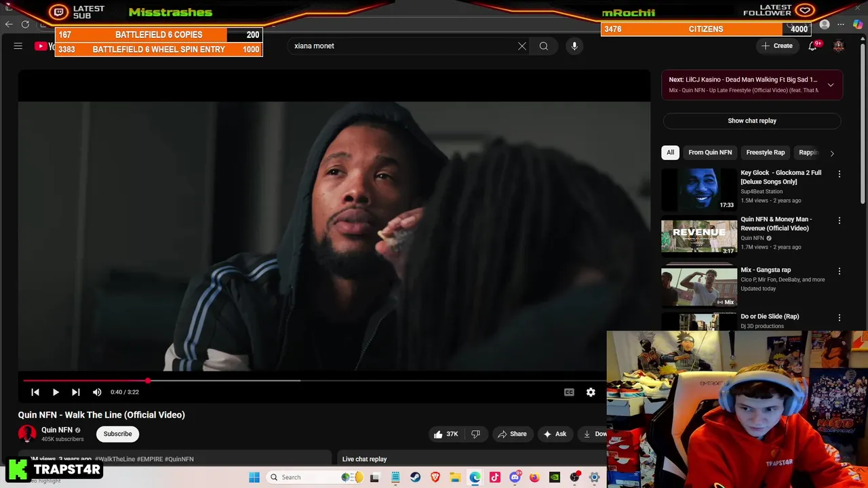Open OBS Studio from taskbar

(x=574, y=477)
